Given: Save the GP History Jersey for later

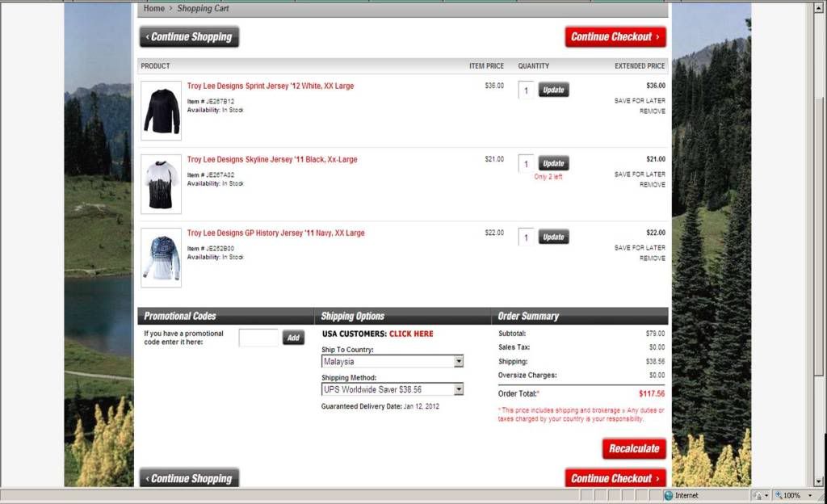Looking at the screenshot, I should pyautogui.click(x=640, y=248).
